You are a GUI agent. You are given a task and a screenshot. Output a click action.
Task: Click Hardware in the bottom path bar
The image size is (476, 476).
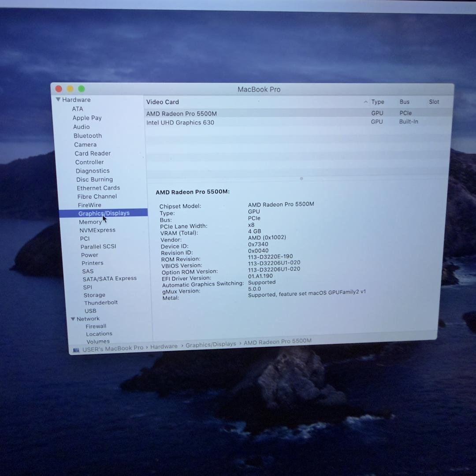point(164,346)
